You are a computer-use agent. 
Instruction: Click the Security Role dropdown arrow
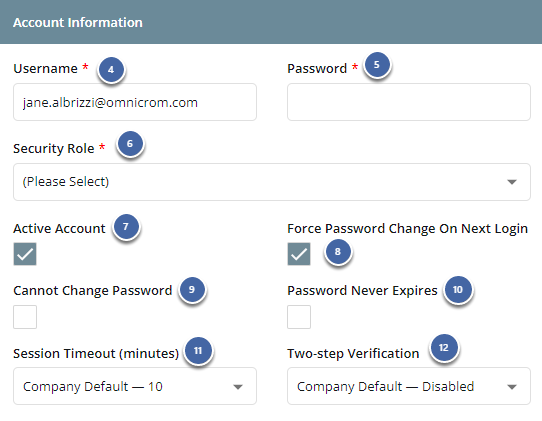point(512,182)
